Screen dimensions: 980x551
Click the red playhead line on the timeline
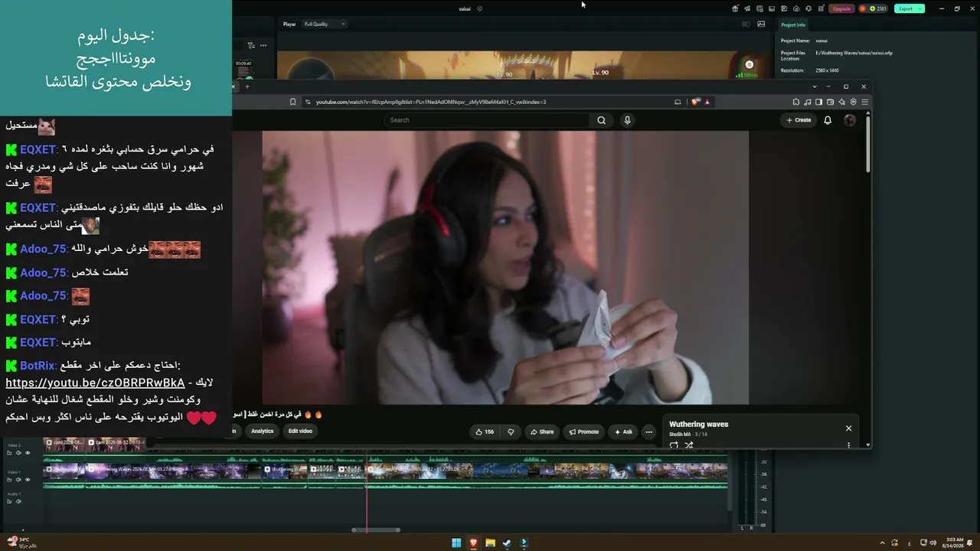(367, 490)
